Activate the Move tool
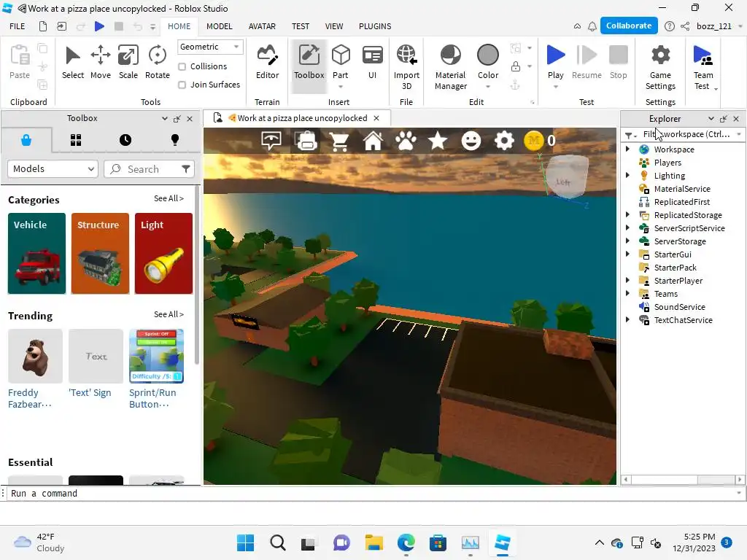Screen dimensions: 747x560 click(x=101, y=63)
